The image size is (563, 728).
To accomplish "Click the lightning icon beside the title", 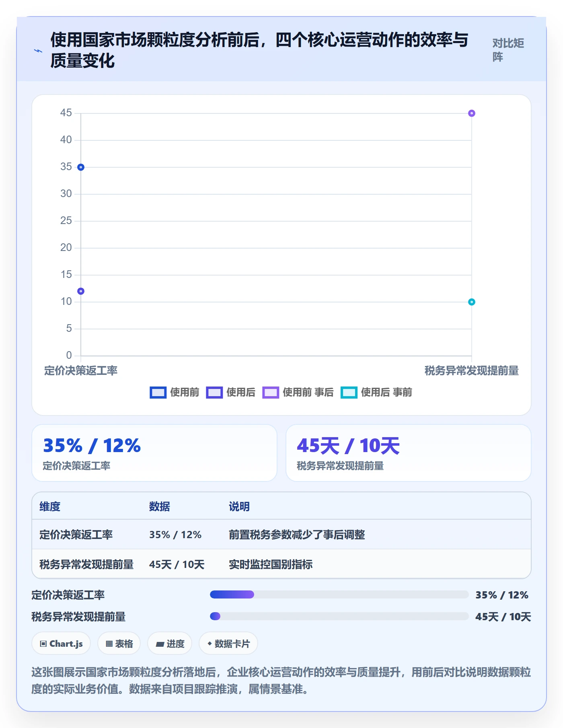I will tap(38, 51).
